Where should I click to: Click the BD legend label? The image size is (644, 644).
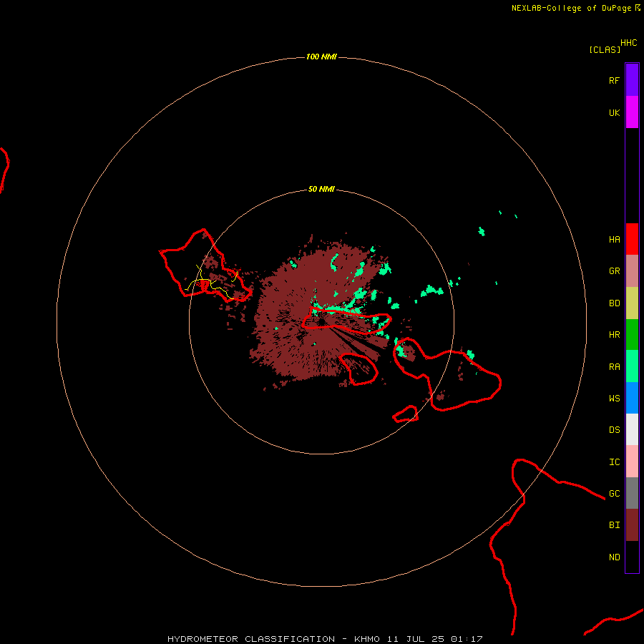point(615,303)
